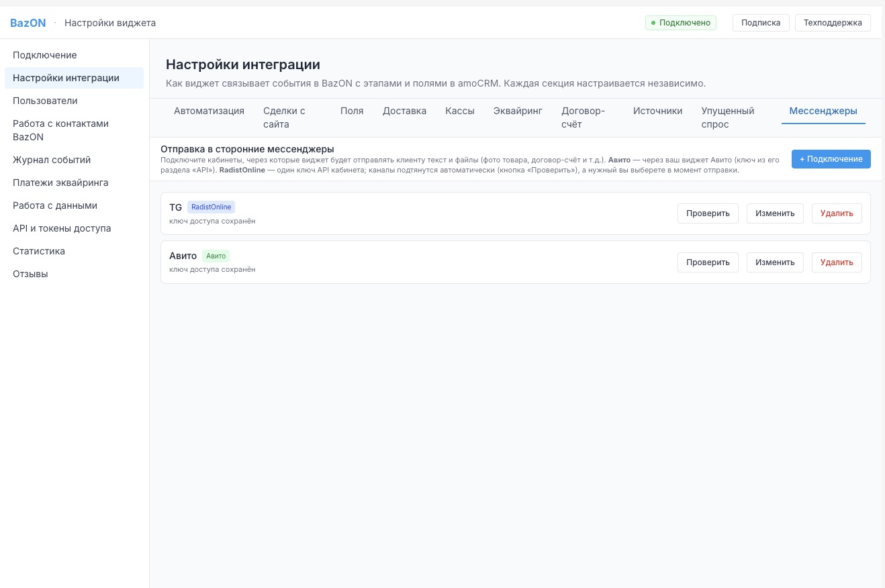Open API и токены доступа
The width and height of the screenshot is (885, 588).
tap(74, 228)
